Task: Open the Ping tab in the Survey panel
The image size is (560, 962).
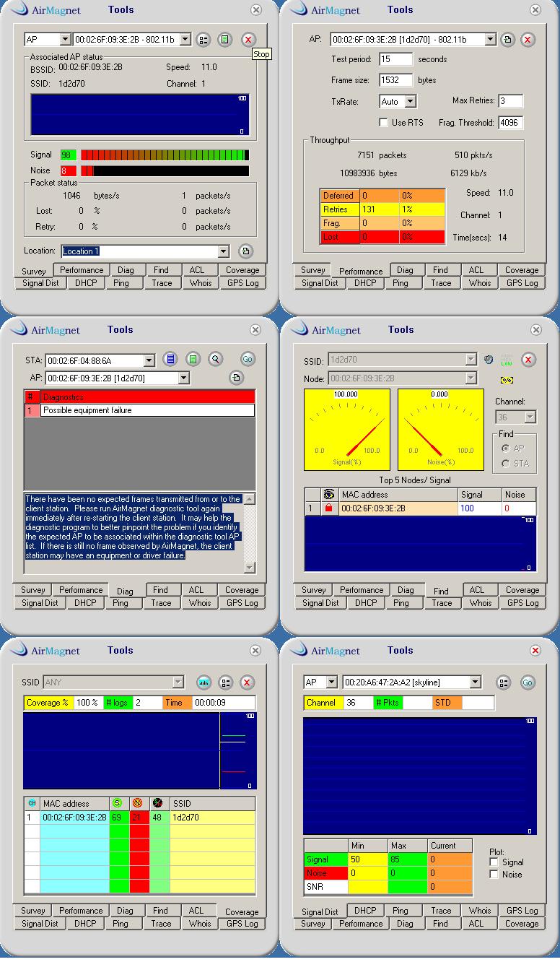Action: (x=121, y=283)
